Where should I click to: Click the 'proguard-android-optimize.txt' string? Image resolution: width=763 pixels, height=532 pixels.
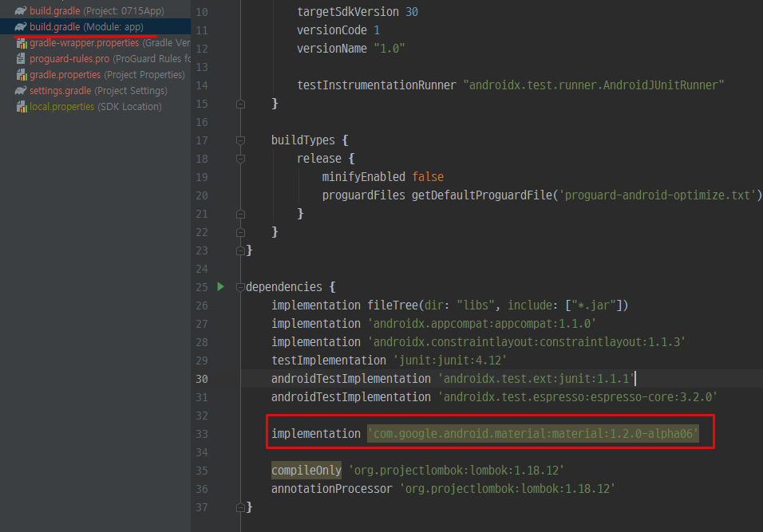(x=658, y=195)
